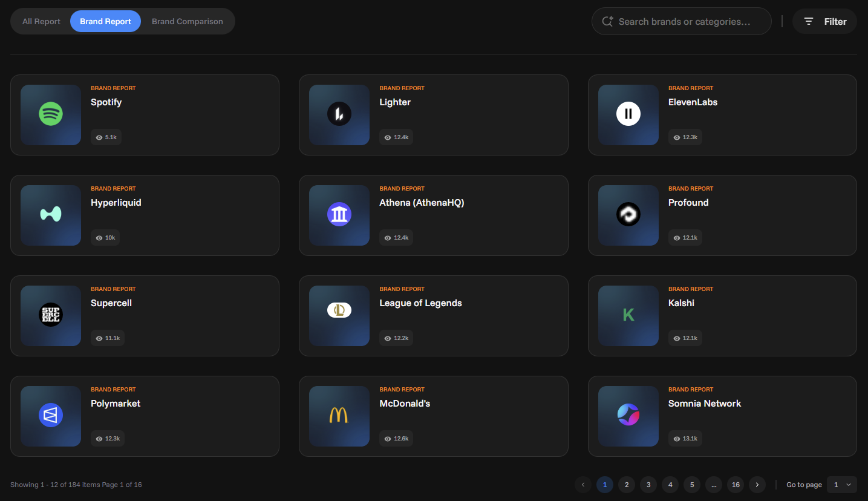
Task: Select the ElevenLabs logo thumbnail
Action: click(628, 115)
